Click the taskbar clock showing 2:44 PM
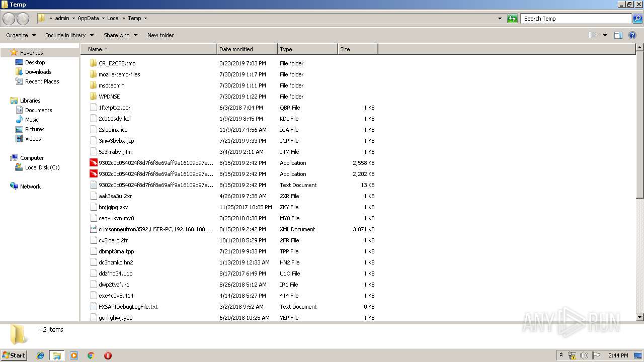Screen dimensions: 644x362 tap(618, 355)
